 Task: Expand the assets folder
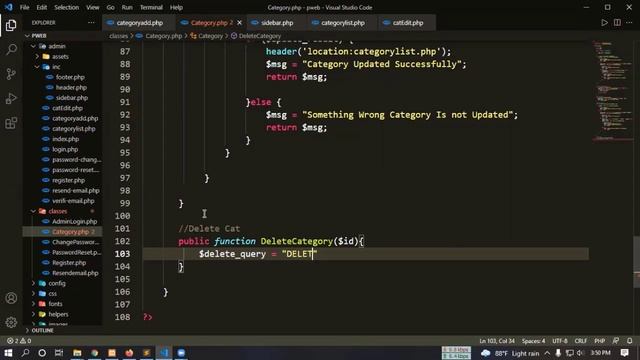point(60,56)
